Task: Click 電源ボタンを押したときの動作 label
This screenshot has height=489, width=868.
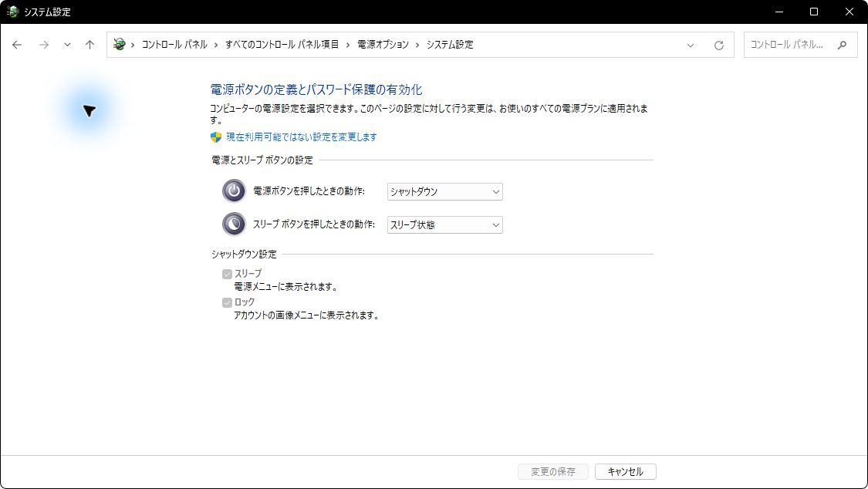Action: click(309, 191)
